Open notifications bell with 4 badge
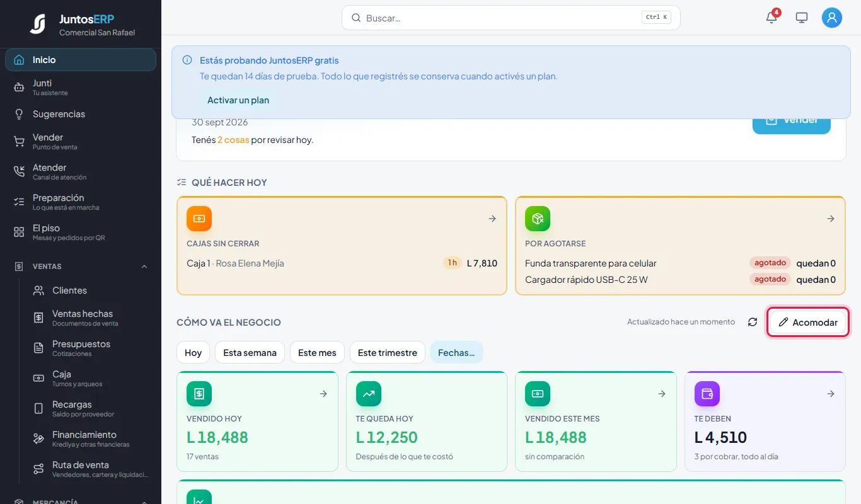 (x=771, y=18)
